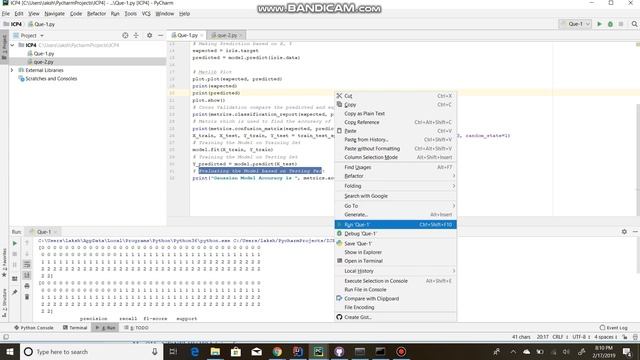Choose Search with Google
The width and height of the screenshot is (640, 360).
click(396, 196)
